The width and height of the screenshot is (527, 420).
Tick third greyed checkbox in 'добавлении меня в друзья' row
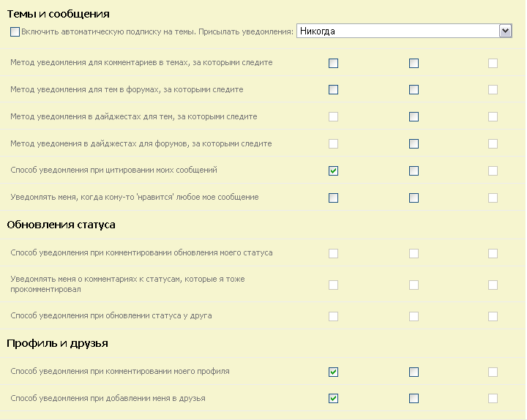click(x=493, y=399)
